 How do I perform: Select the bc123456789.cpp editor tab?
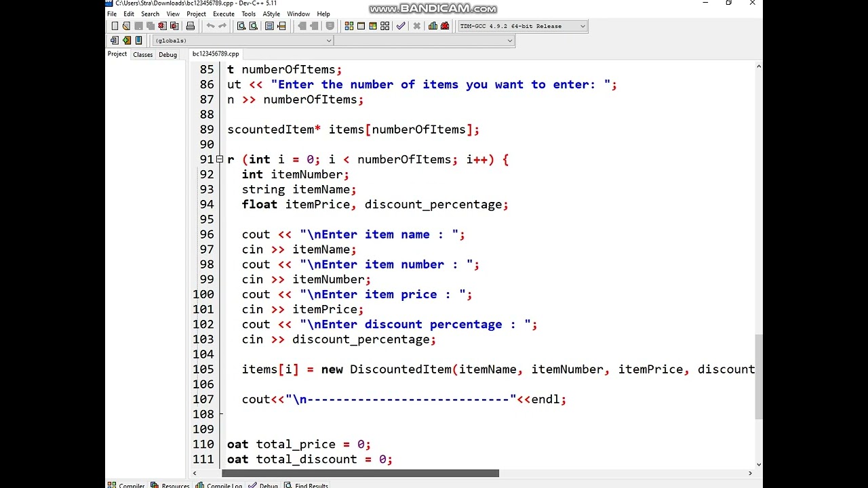tap(216, 54)
